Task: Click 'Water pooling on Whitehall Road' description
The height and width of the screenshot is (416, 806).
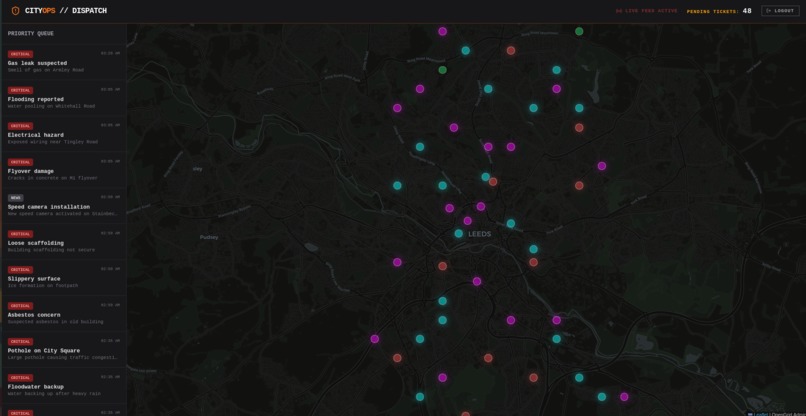Action: (x=51, y=106)
